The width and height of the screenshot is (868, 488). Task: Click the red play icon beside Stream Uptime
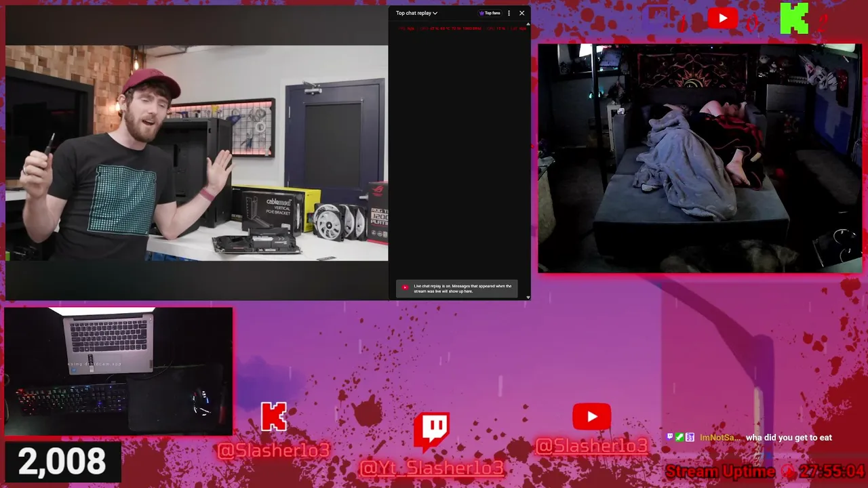point(787,472)
